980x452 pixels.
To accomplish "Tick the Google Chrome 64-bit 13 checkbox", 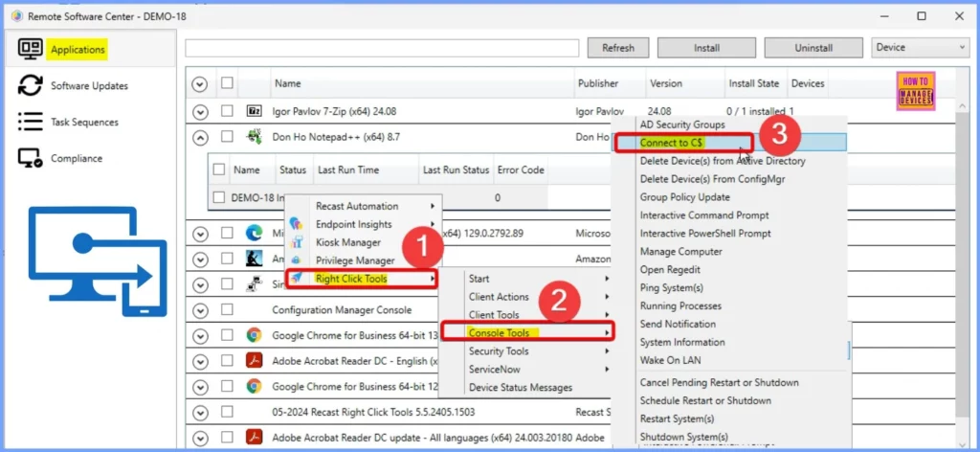I will tap(227, 335).
